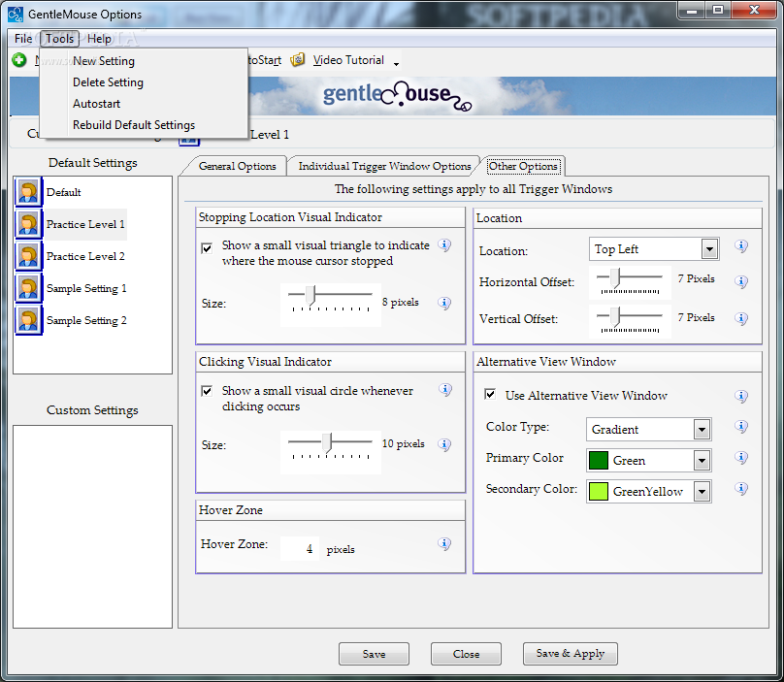The image size is (784, 682).
Task: Click info icon for Secondary Color
Action: [x=741, y=489]
